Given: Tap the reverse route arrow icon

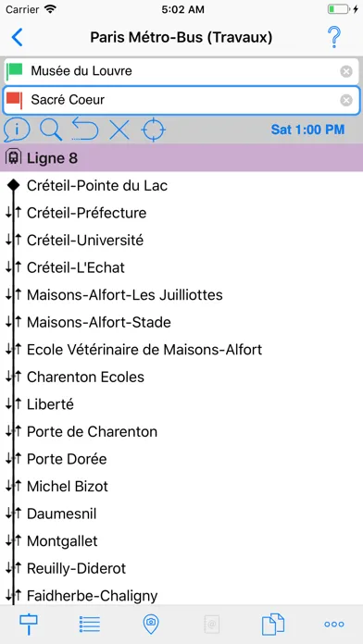Looking at the screenshot, I should tap(85, 129).
